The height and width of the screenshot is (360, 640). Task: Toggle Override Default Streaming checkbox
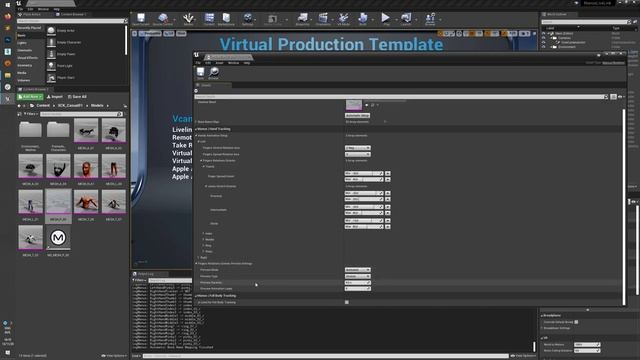coord(576,322)
